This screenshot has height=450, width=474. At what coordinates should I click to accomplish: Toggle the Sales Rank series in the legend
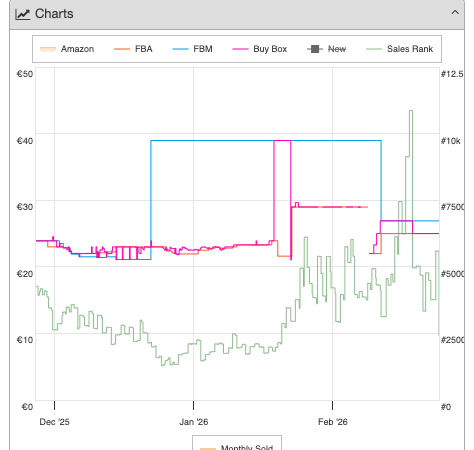coord(400,49)
